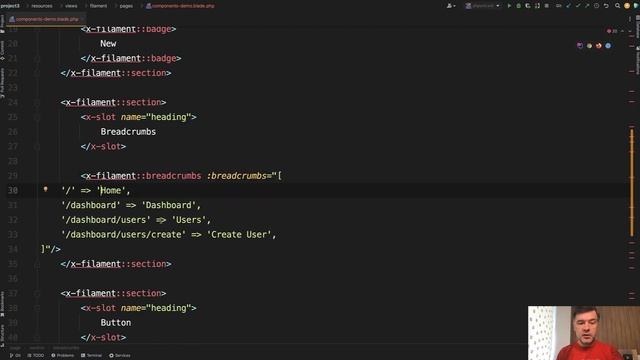The height and width of the screenshot is (360, 640).
Task: Click the Run button in the toolbar
Action: click(x=509, y=6)
